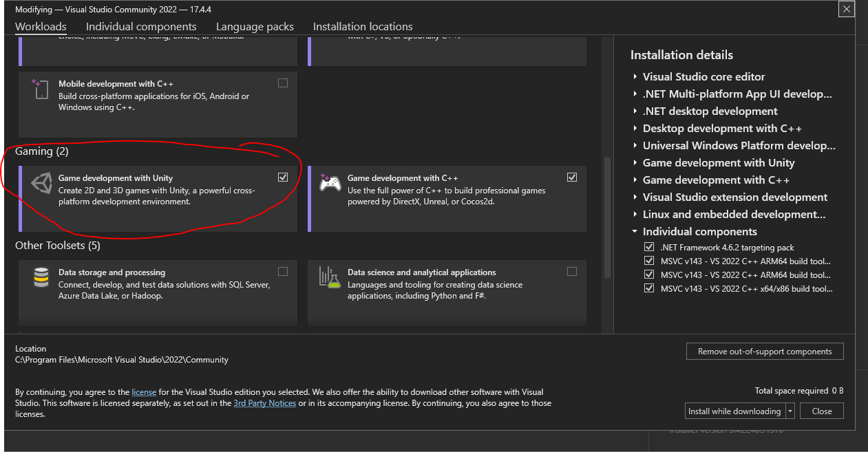Image resolution: width=868 pixels, height=452 pixels.
Task: Switch to Individual components tab
Action: click(x=141, y=27)
